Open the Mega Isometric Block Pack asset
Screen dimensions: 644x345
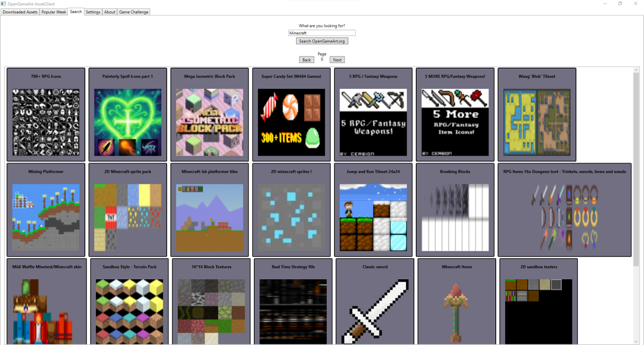tap(210, 114)
